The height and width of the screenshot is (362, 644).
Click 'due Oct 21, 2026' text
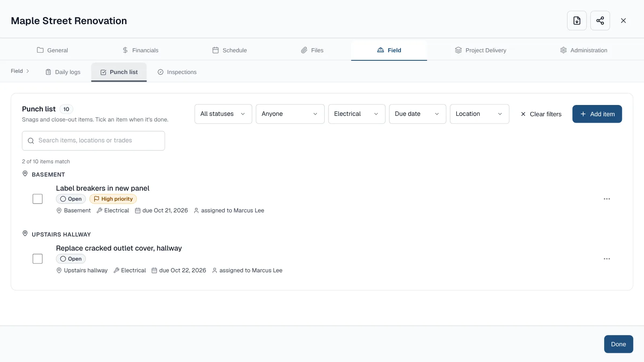[165, 211]
